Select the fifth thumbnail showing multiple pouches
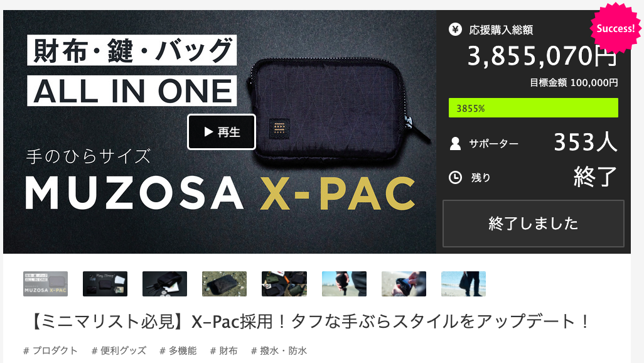This screenshot has width=644, height=363. click(284, 284)
